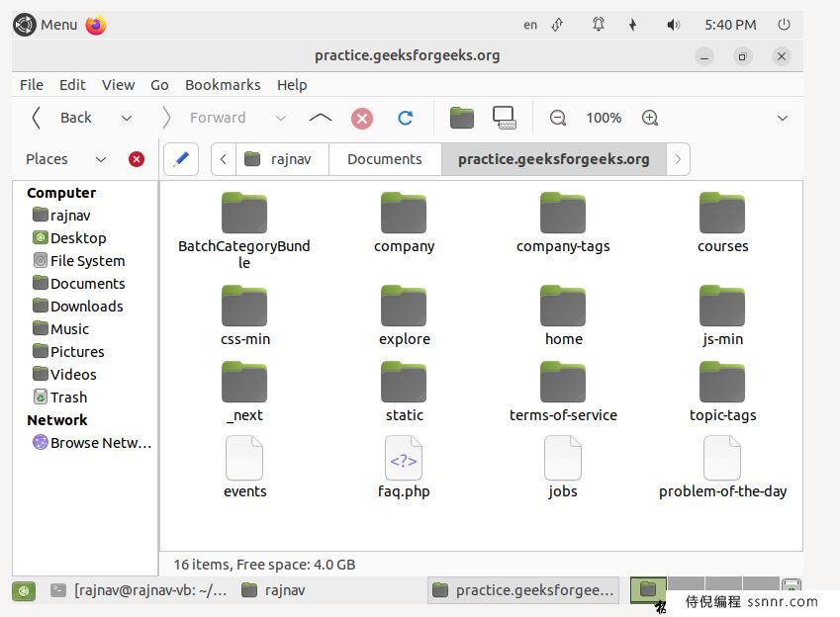Viewport: 840px width, 617px height.
Task: Open Pictures in the Places sidebar
Action: 68,352
